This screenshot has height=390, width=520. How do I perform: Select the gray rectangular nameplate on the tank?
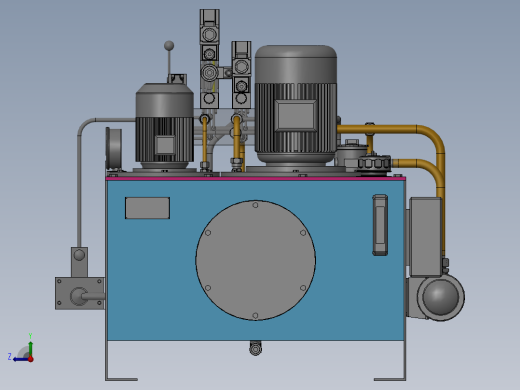(x=147, y=208)
